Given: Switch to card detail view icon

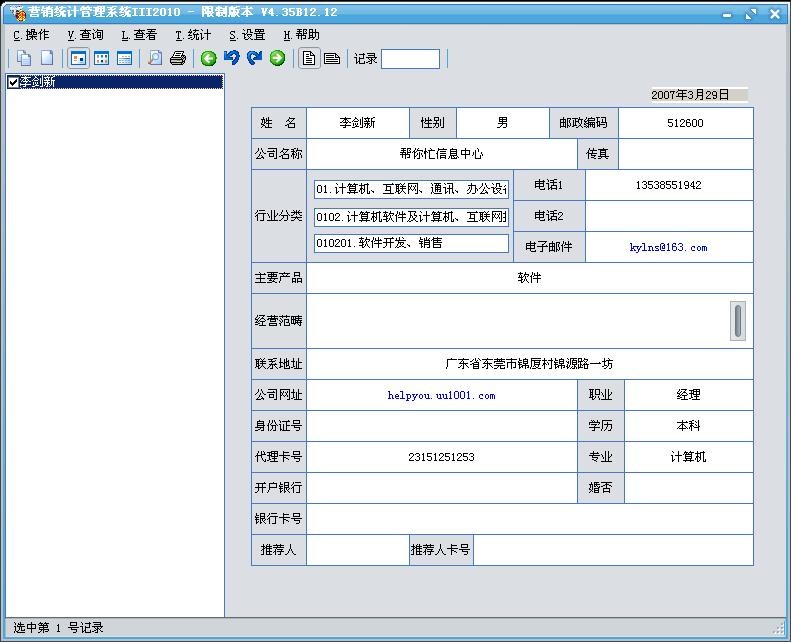Looking at the screenshot, I should 78,59.
